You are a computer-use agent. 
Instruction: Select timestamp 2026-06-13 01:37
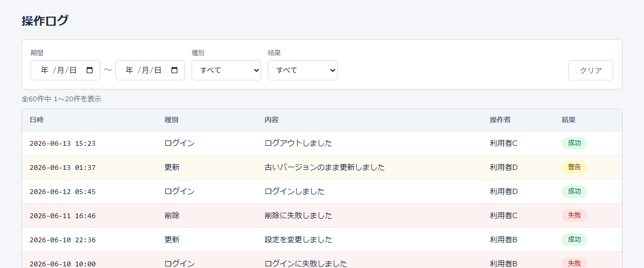pos(63,167)
